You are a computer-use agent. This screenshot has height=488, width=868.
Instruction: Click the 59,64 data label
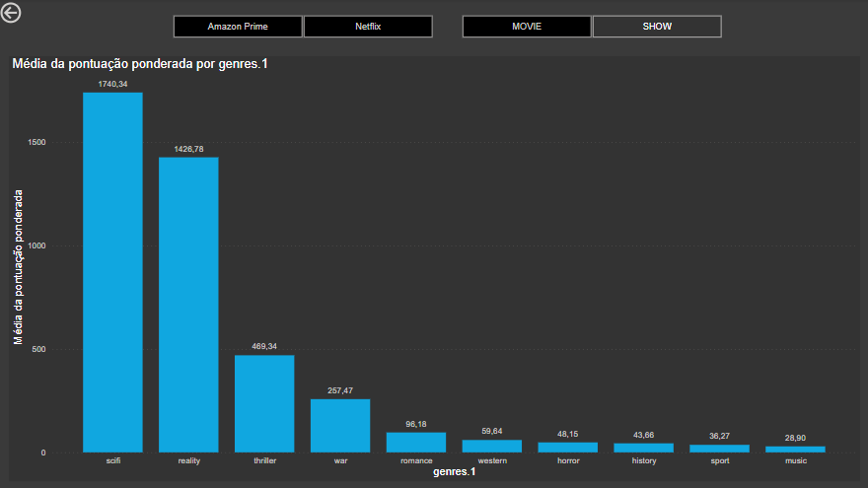click(x=492, y=431)
